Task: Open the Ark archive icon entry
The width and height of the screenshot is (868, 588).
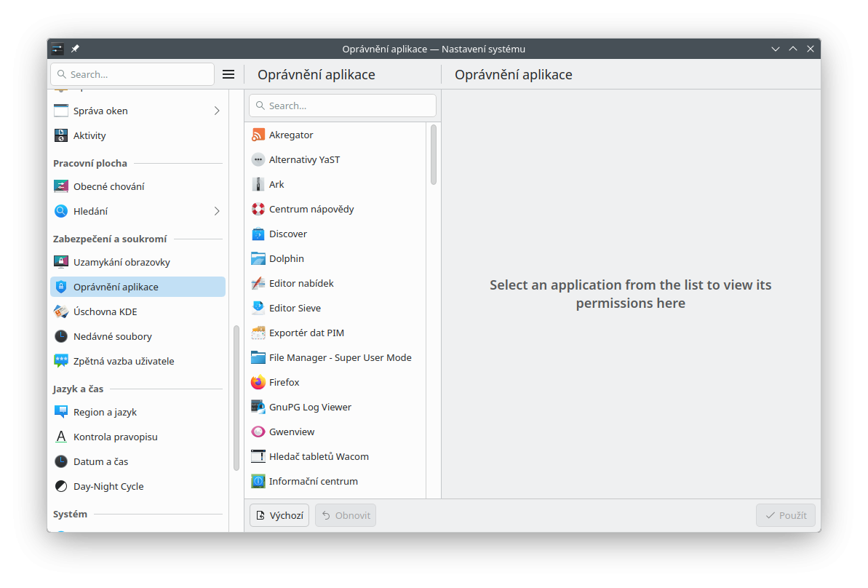Action: coord(258,184)
